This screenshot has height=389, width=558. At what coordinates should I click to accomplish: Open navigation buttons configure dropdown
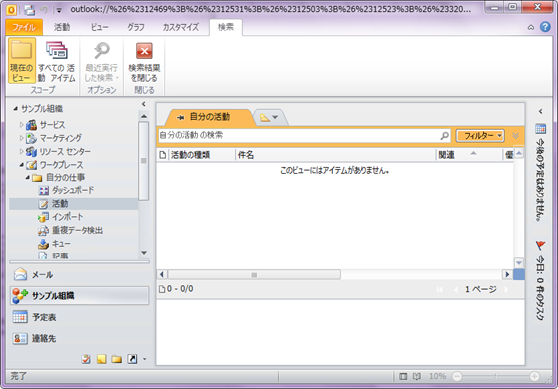click(x=144, y=359)
